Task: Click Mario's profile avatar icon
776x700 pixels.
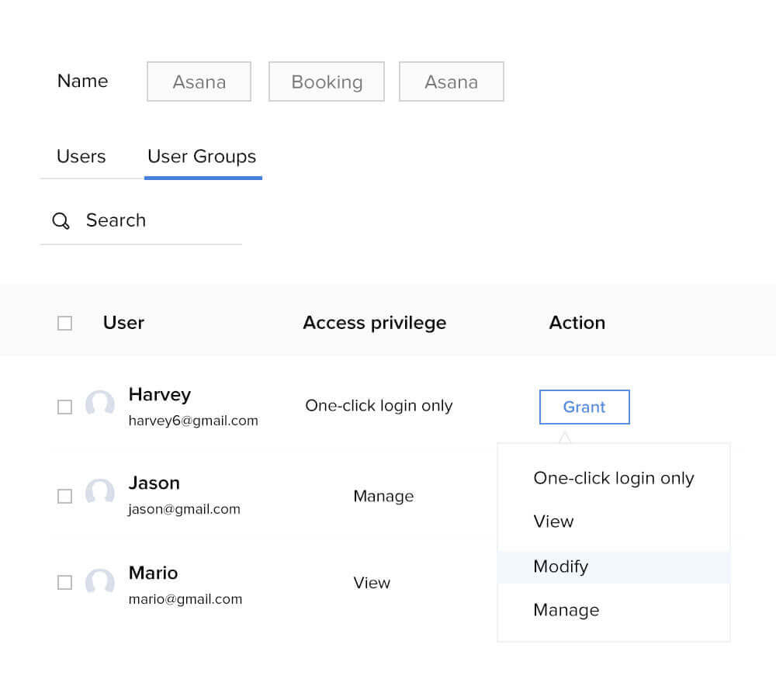Action: click(100, 582)
